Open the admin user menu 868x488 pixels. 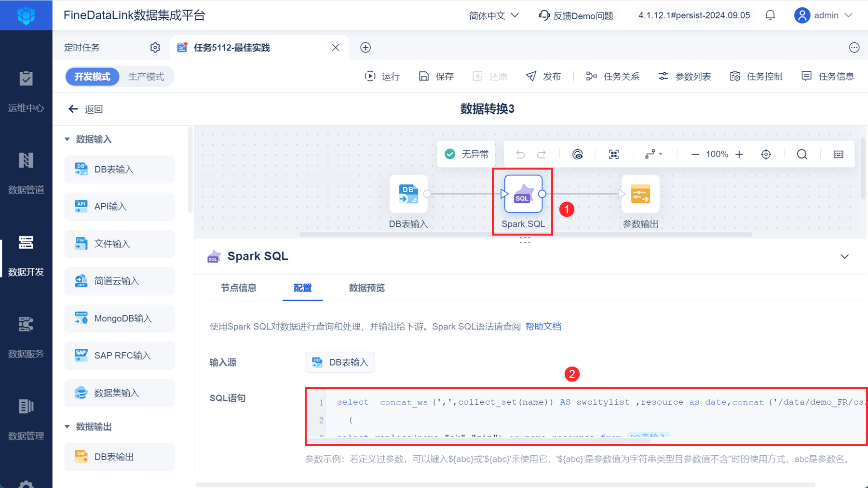pos(824,15)
